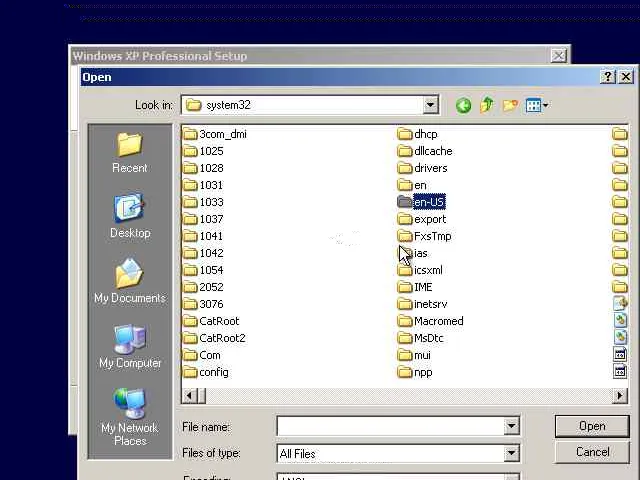Select the highlighted en-US folder
Screen dimensions: 640x480
[x=421, y=202]
